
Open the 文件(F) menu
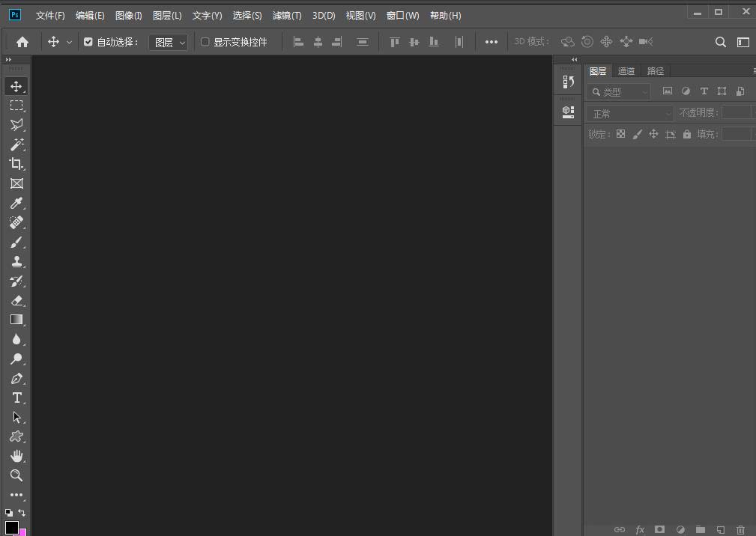coord(50,16)
